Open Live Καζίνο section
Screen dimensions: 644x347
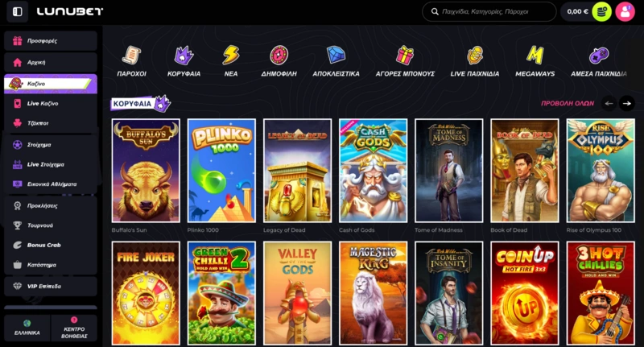(51, 104)
